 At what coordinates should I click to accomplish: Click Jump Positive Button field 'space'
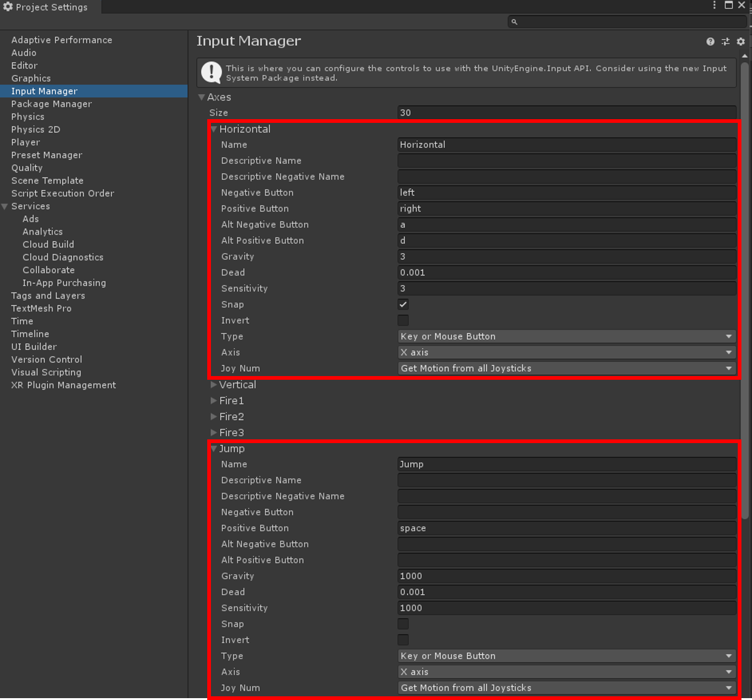[567, 528]
